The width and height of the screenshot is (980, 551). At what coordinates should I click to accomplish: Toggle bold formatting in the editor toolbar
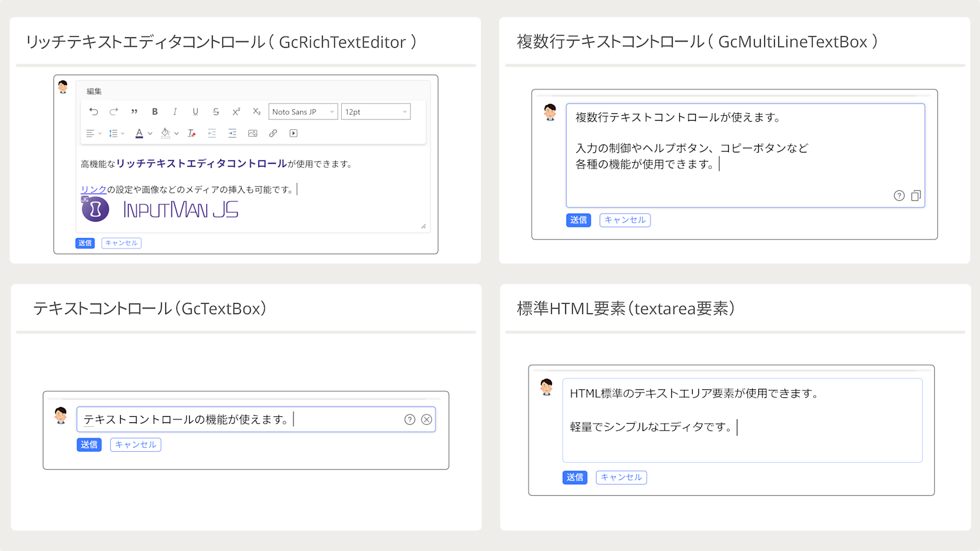[155, 111]
